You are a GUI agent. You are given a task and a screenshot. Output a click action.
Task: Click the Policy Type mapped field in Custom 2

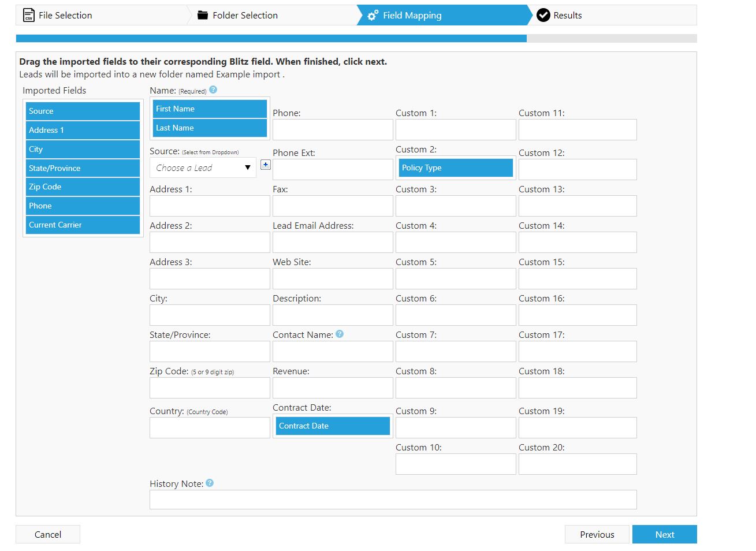point(456,167)
